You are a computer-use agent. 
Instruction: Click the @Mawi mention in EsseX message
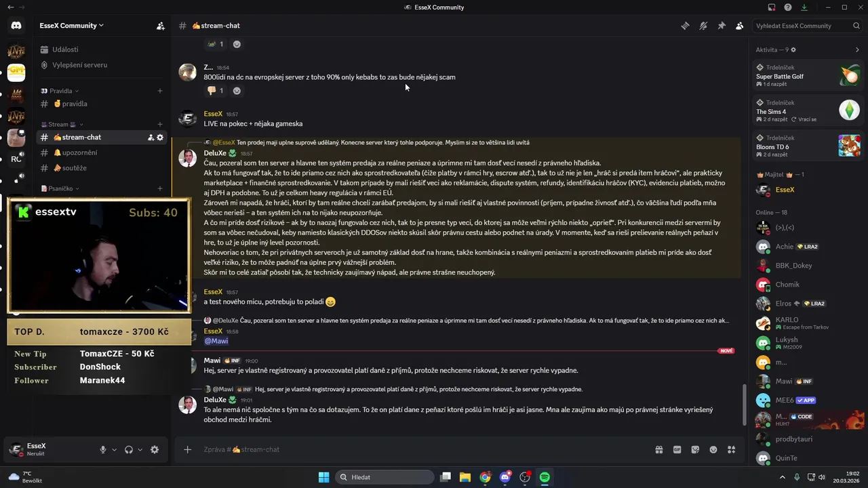(216, 341)
